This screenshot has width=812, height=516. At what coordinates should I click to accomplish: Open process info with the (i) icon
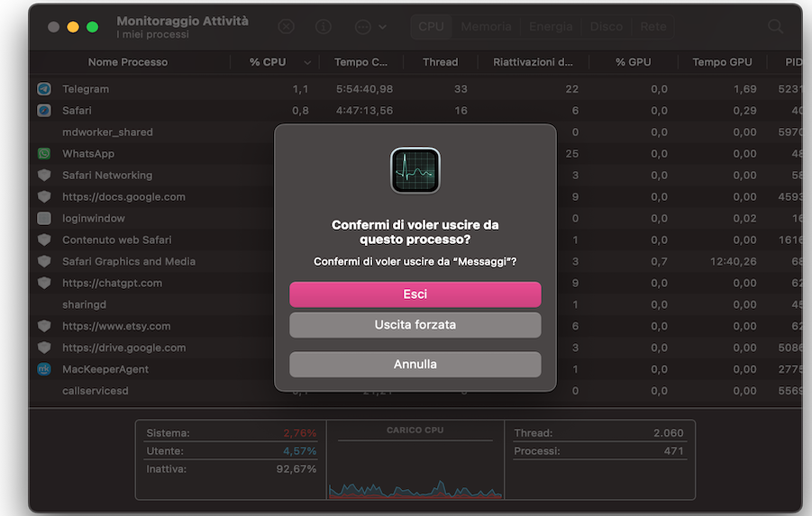point(324,27)
